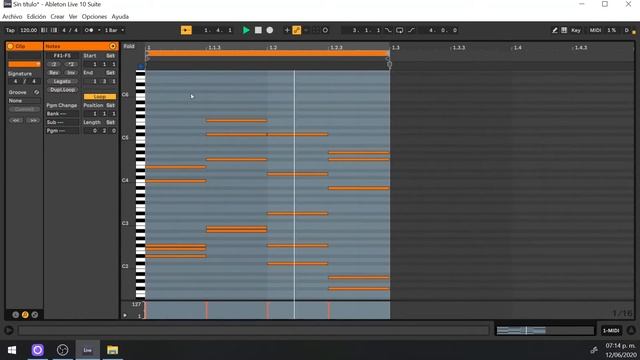Click Set next to Start
Screen dimensions: 640x360
tap(111, 56)
